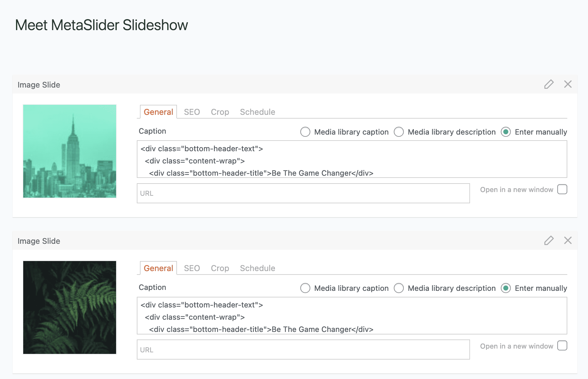
Task: Open the SEO tab in first slide
Action: [192, 112]
